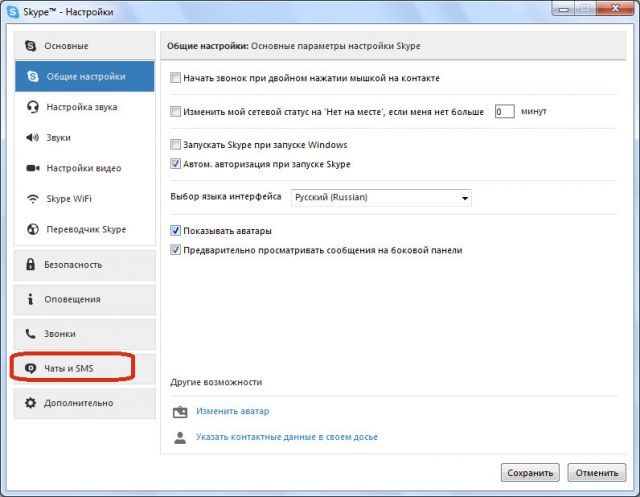Click the padlock icon next to Безопасность
This screenshot has width=640, height=497.
31,264
